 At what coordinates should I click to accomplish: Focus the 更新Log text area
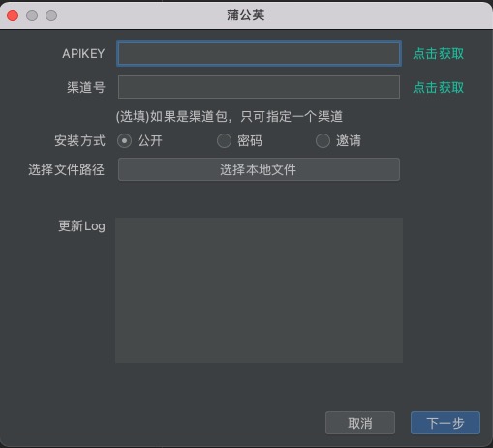pos(259,290)
